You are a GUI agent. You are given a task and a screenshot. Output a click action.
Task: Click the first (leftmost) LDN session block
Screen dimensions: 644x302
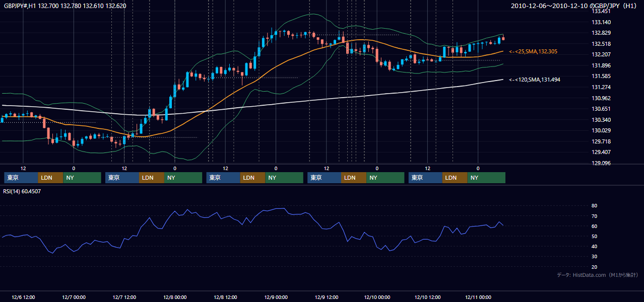[51, 178]
